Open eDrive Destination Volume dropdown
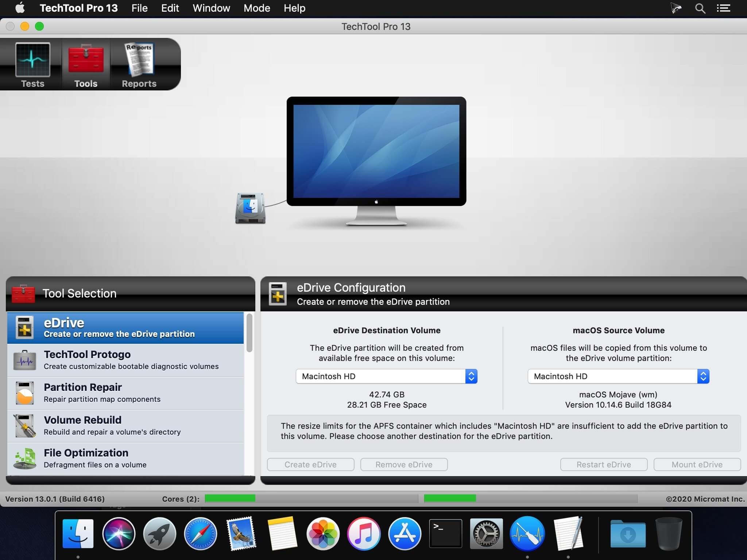Screen dimensions: 747x560 pyautogui.click(x=386, y=376)
